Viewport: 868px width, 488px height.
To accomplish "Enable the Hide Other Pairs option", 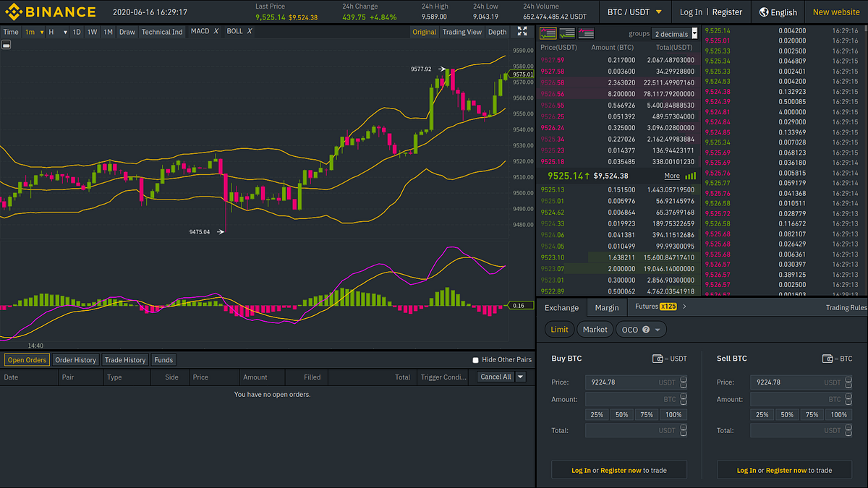I will click(475, 359).
